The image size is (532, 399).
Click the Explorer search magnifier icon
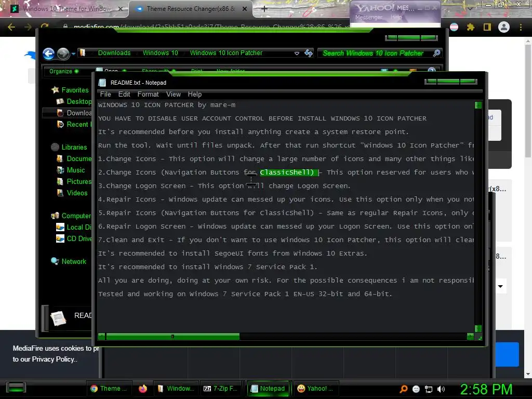436,53
